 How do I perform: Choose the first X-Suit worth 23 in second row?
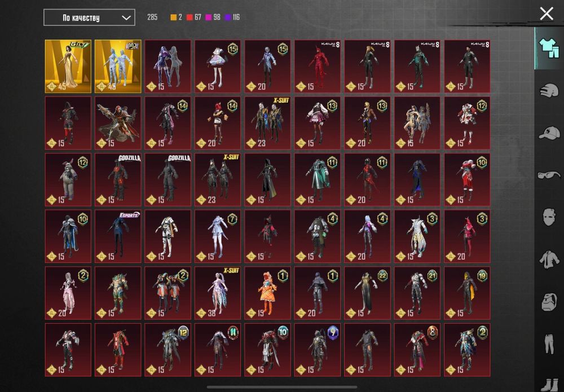click(267, 123)
